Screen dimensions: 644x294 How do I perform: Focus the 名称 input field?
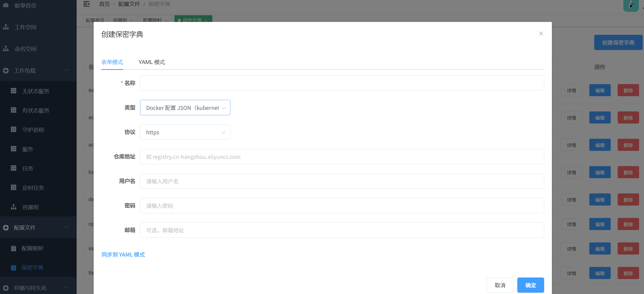coord(342,83)
